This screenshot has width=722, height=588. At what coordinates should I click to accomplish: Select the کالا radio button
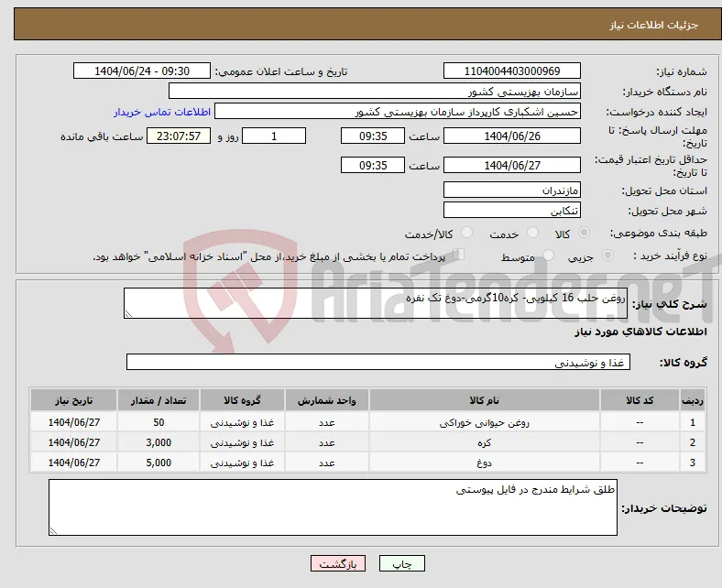[584, 233]
